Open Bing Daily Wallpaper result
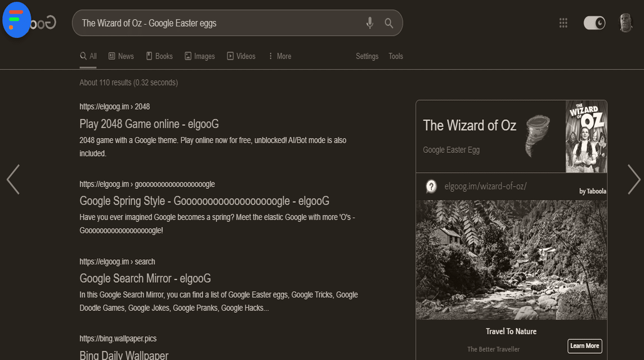 tap(124, 355)
